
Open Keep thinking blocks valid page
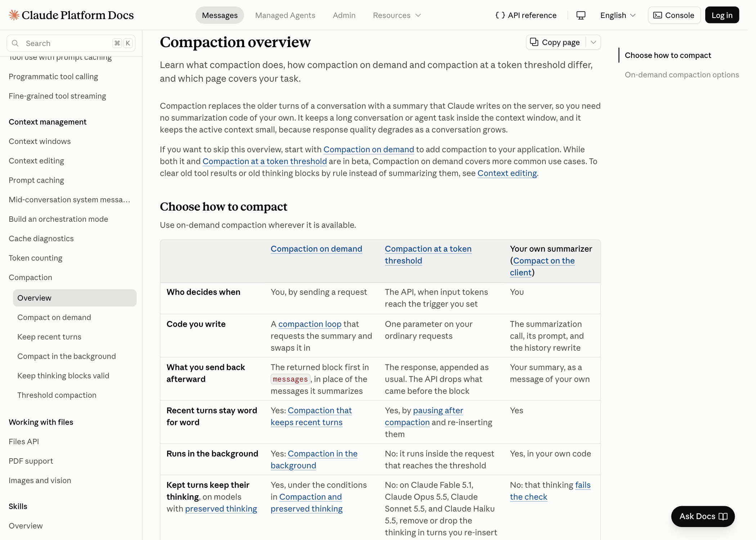[x=63, y=375]
